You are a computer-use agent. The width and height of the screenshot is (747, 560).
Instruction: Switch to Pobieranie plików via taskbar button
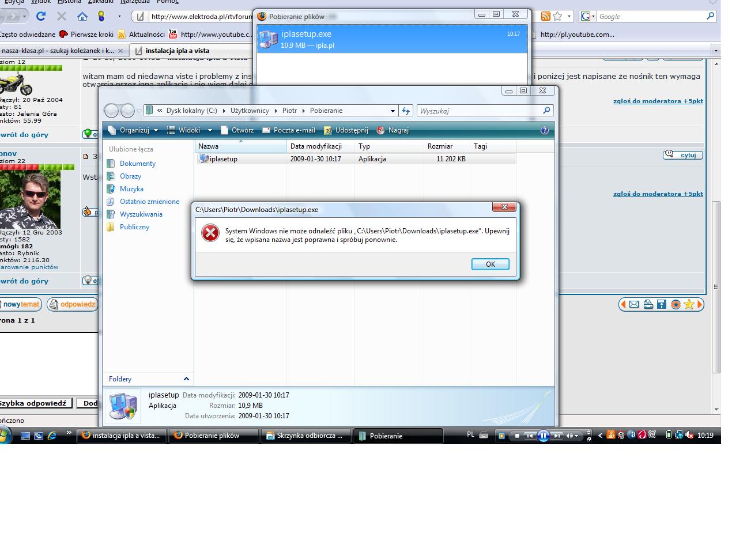[x=213, y=436]
